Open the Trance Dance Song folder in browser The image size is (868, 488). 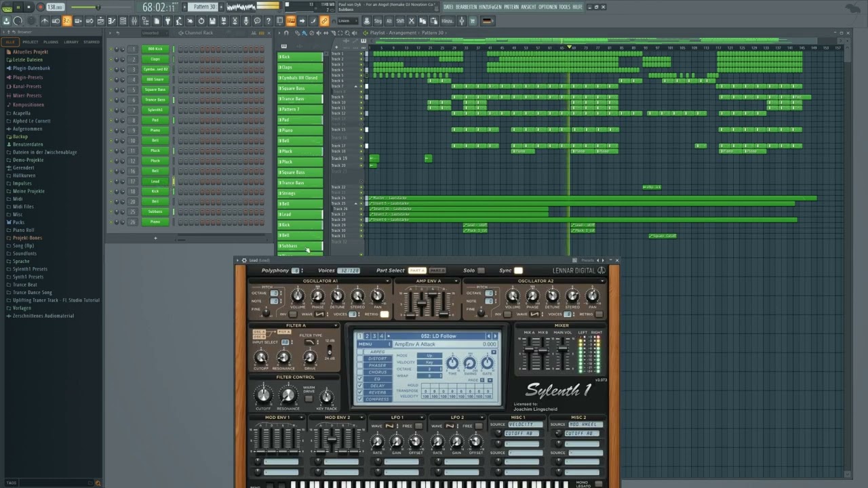[x=32, y=293]
